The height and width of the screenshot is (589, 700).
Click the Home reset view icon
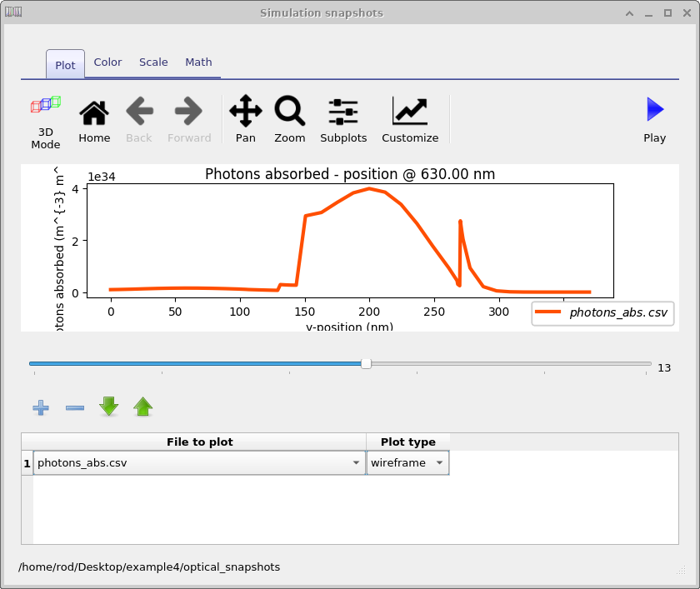[x=94, y=119]
